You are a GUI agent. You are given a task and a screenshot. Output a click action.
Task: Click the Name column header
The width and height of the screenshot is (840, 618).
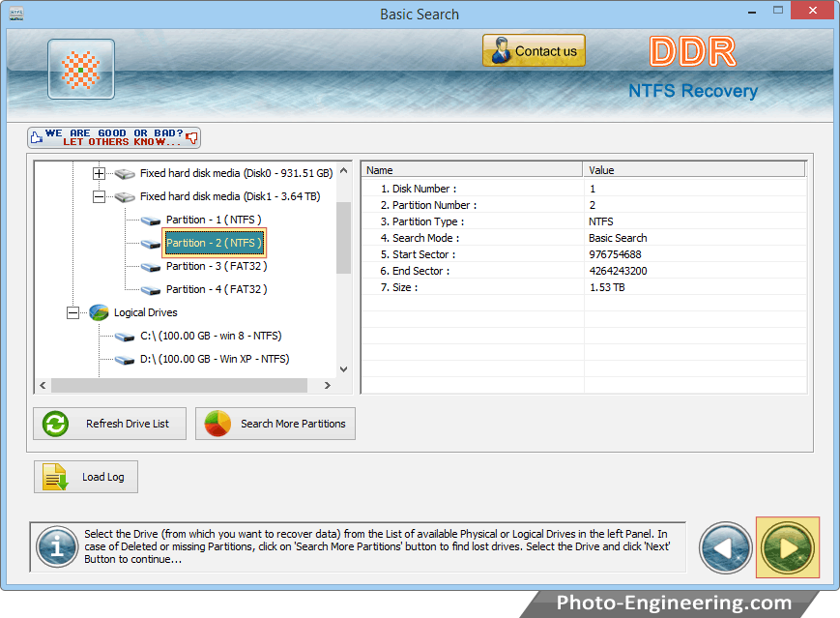[x=473, y=170]
